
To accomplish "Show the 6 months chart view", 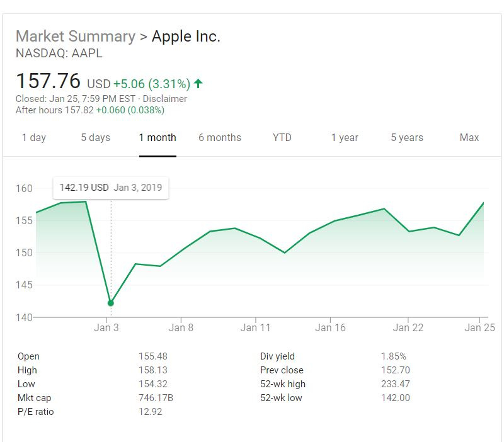I will 220,138.
